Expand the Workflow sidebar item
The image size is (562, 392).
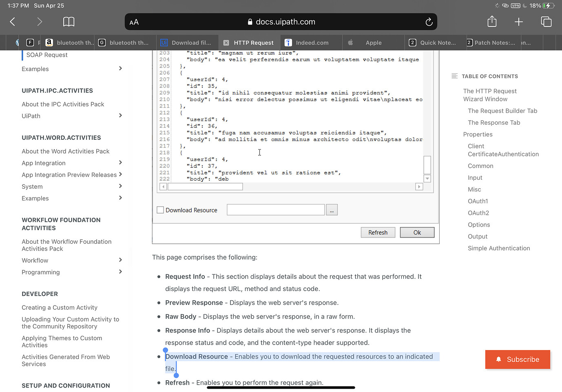[x=120, y=260]
